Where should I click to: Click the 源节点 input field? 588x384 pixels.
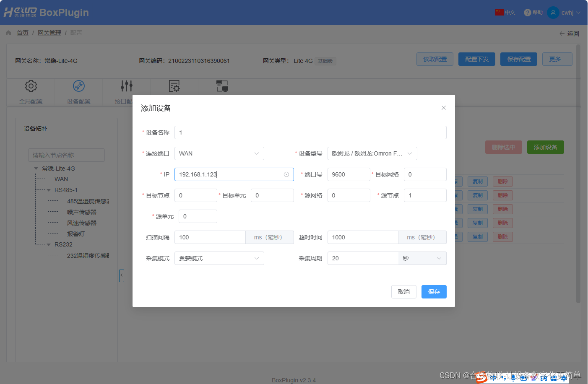click(425, 195)
